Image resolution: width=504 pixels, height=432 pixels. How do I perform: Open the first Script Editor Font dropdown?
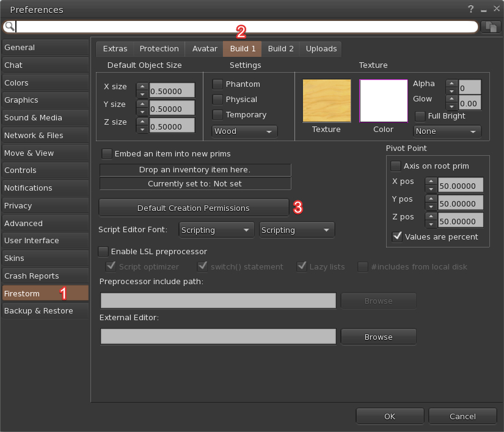coord(217,230)
